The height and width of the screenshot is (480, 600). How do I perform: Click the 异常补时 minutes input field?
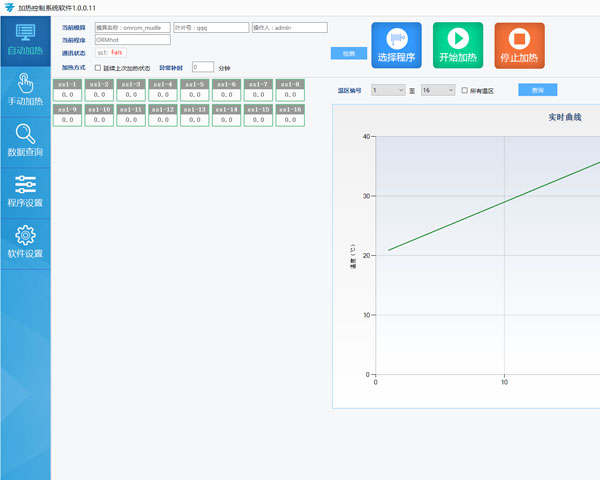coord(201,67)
